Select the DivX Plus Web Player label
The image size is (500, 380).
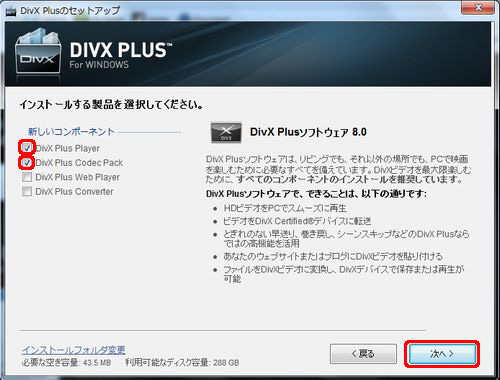77,177
